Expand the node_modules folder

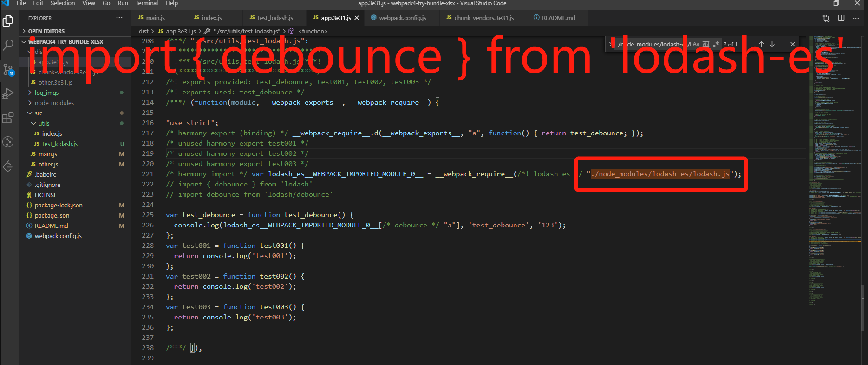tap(75, 103)
